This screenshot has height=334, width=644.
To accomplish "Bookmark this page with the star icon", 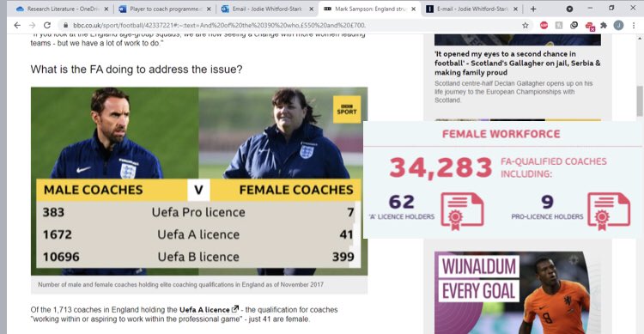I will tap(525, 26).
